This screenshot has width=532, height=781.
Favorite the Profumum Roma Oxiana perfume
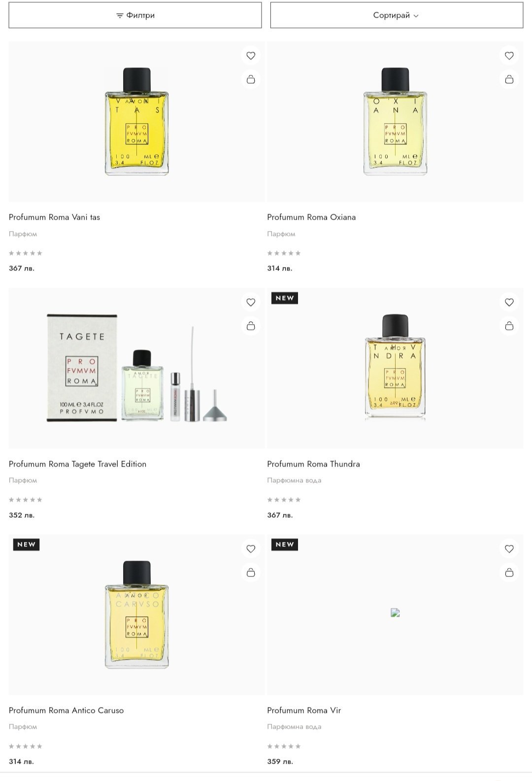click(x=509, y=56)
